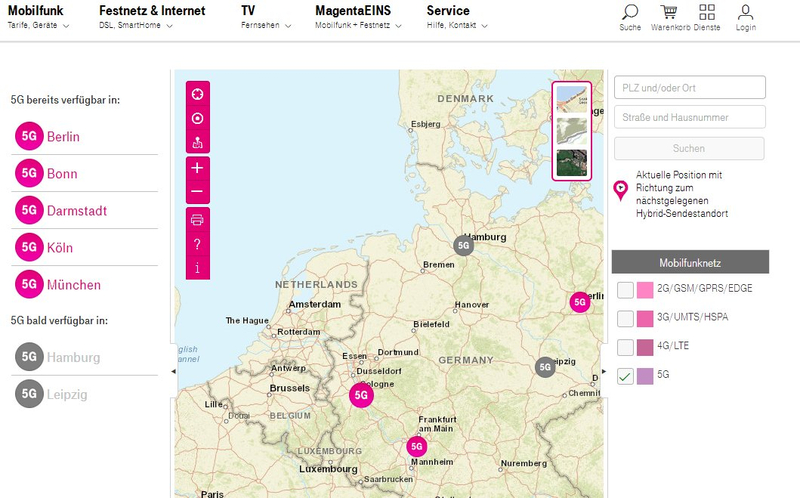The width and height of the screenshot is (800, 498).
Task: Expand Festnetz & Internet menu chevron
Action: 169,26
